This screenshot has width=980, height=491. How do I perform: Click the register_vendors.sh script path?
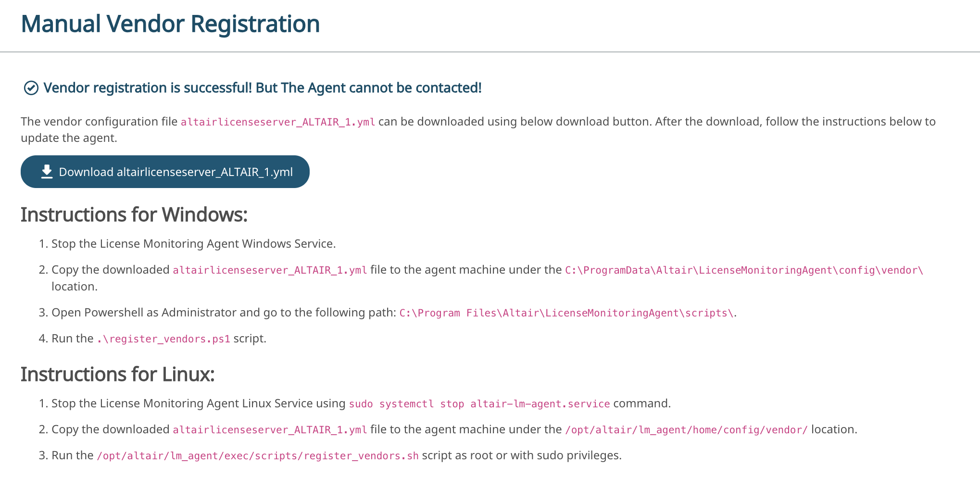pyautogui.click(x=257, y=456)
